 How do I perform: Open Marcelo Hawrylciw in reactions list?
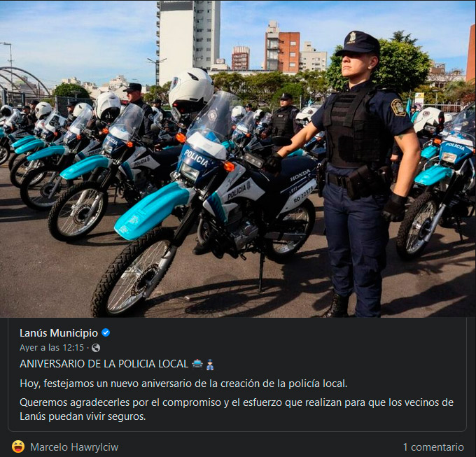[74, 447]
